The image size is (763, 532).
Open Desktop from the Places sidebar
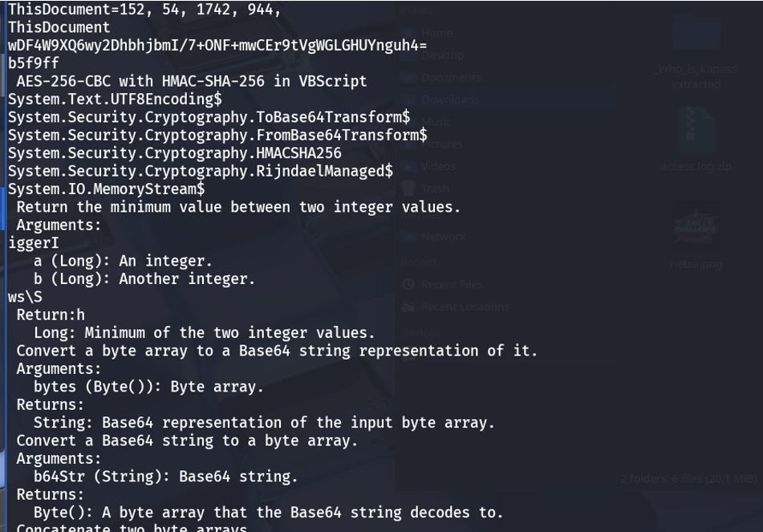click(442, 55)
